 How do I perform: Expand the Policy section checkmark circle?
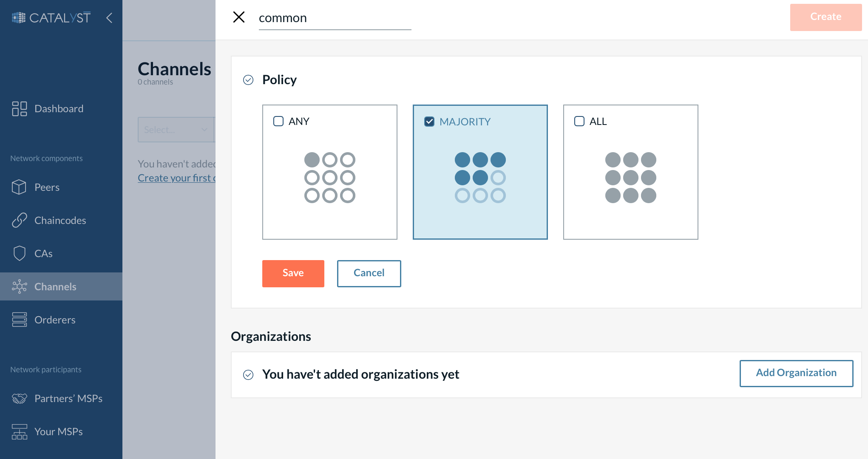[x=248, y=80]
